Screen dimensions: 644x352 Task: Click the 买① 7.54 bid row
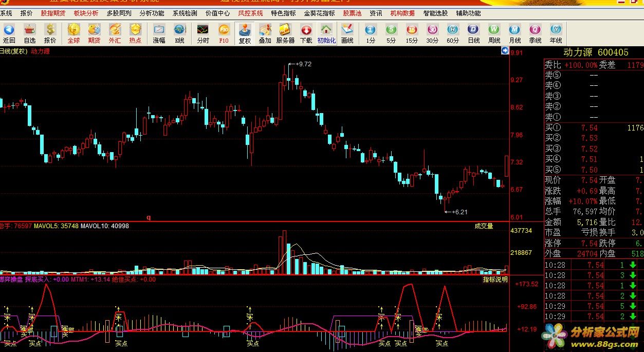594,127
